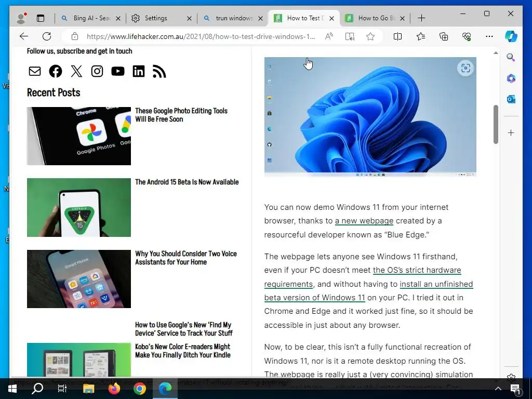
Task: Add a sidebar app with plus
Action: (511, 132)
